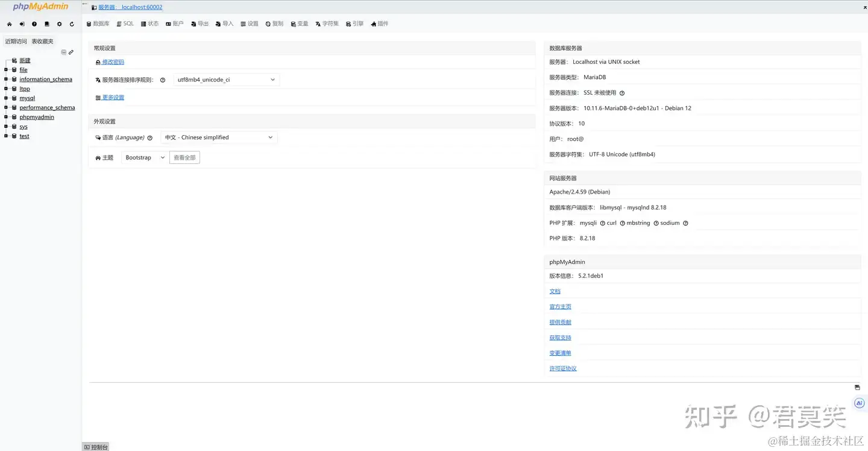This screenshot has width=868, height=451.
Task: Click the link/unlink main panel icon
Action: [71, 52]
